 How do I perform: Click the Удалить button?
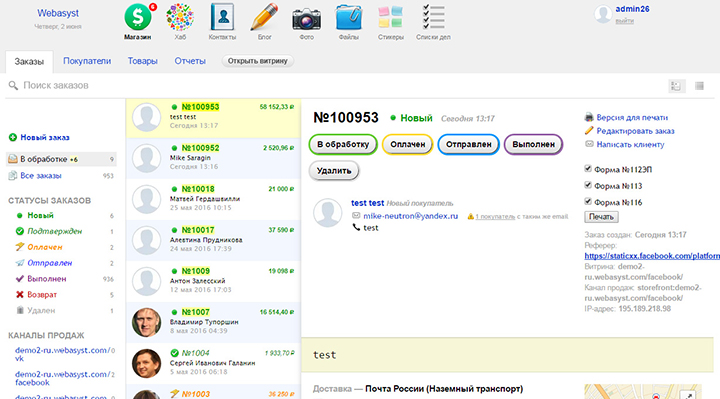pyautogui.click(x=334, y=171)
